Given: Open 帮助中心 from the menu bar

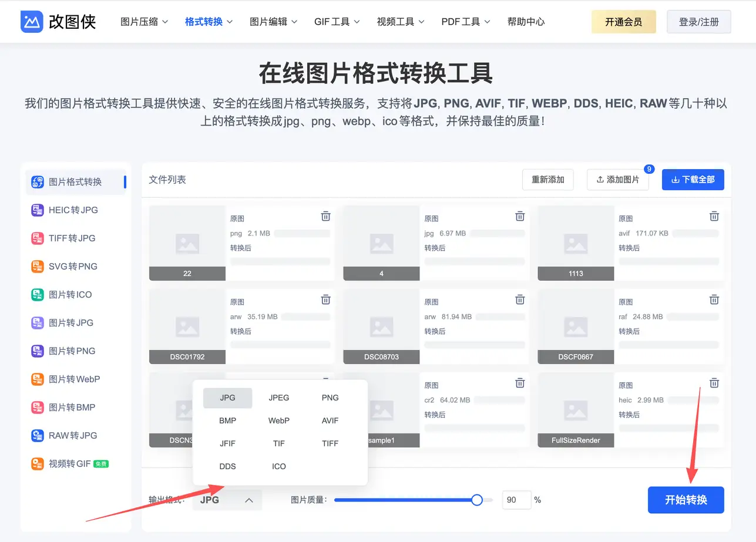Looking at the screenshot, I should (526, 21).
